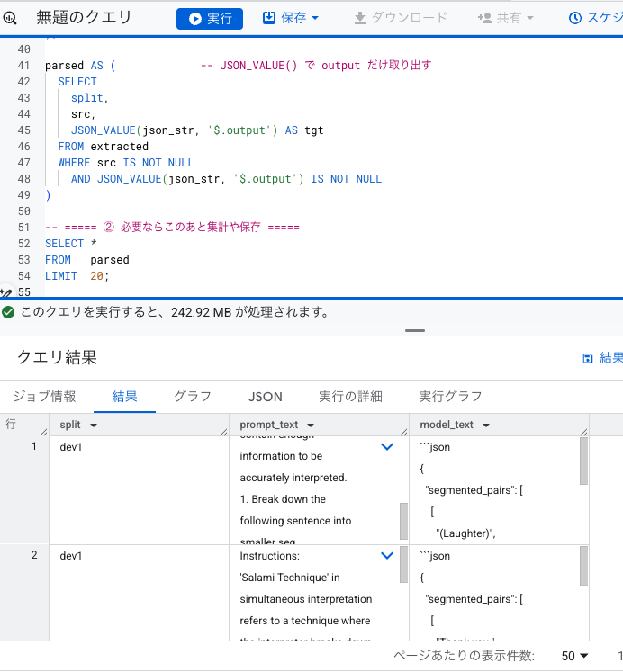Run the query with 実行 button
Image resolution: width=623 pixels, height=672 pixels.
point(210,18)
